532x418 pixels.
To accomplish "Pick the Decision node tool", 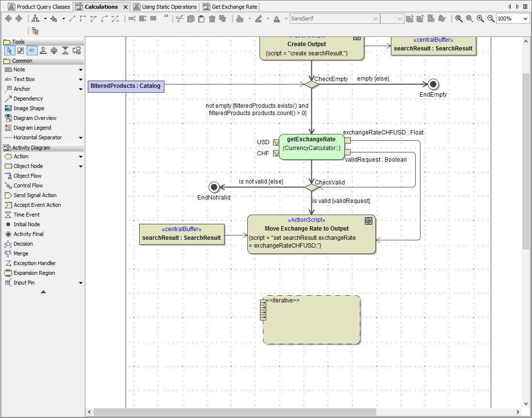I will coord(23,244).
